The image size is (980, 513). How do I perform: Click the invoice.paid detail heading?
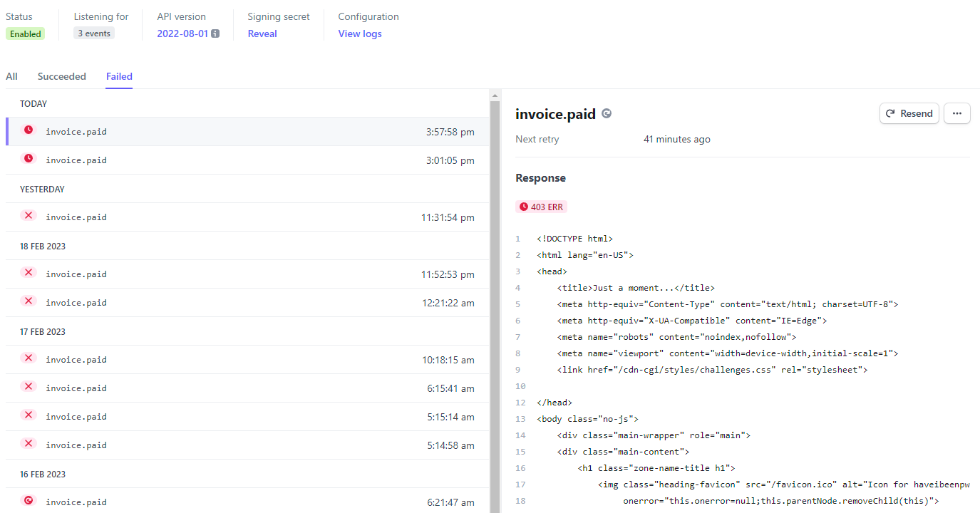(555, 114)
